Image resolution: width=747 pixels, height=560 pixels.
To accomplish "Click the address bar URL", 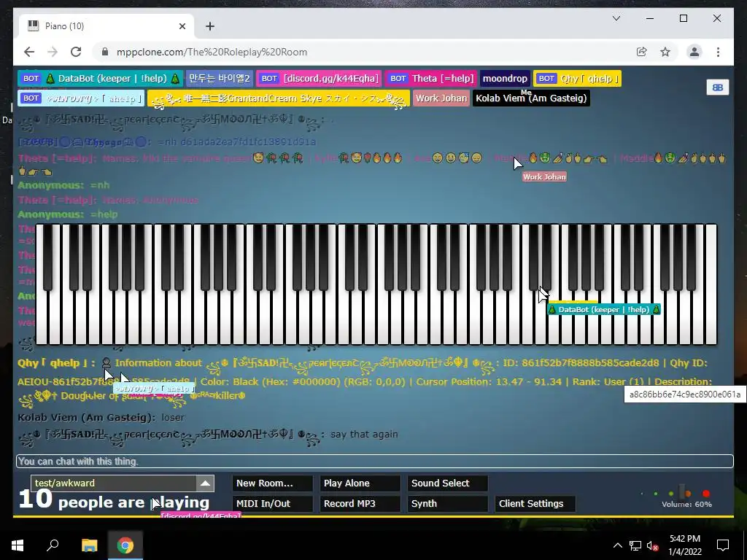I will (212, 52).
